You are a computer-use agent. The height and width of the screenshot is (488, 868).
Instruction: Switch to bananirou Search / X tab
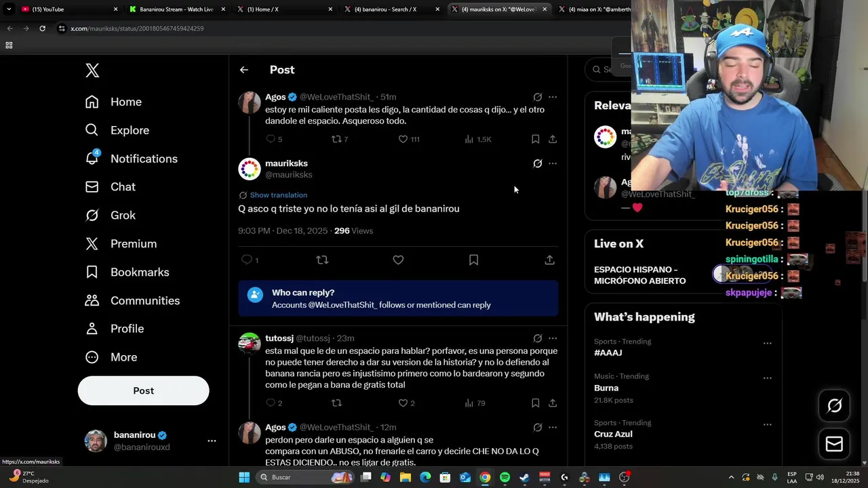391,9
